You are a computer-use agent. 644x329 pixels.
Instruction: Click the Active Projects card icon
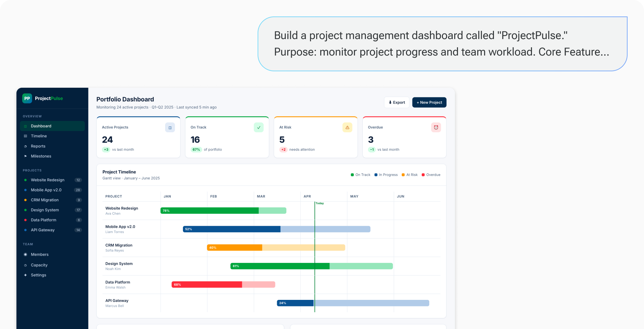click(x=170, y=127)
